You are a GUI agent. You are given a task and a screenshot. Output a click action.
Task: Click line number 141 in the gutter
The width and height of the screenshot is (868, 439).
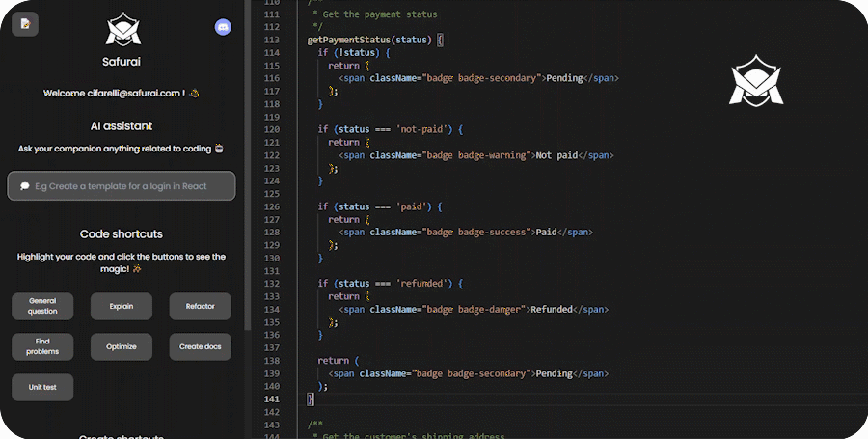(271, 398)
